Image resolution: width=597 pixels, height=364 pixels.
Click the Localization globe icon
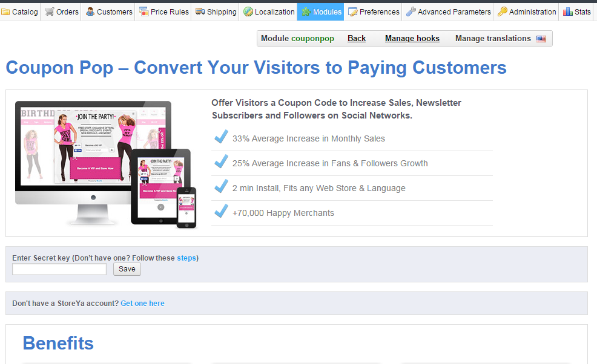[x=248, y=11]
